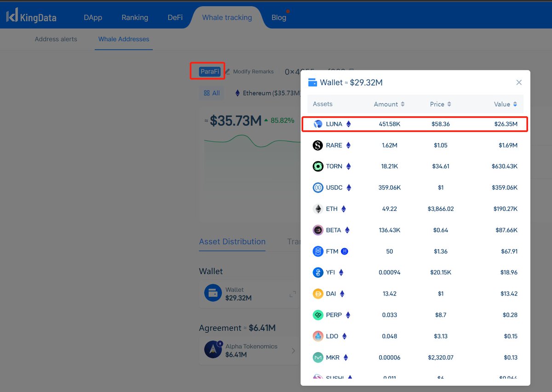Open the DeFi tab
This screenshot has height=392, width=552.
coord(175,17)
